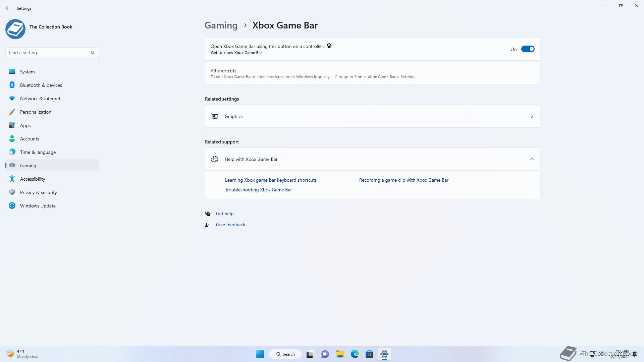
Task: Click the All shortcuts row
Action: click(372, 73)
